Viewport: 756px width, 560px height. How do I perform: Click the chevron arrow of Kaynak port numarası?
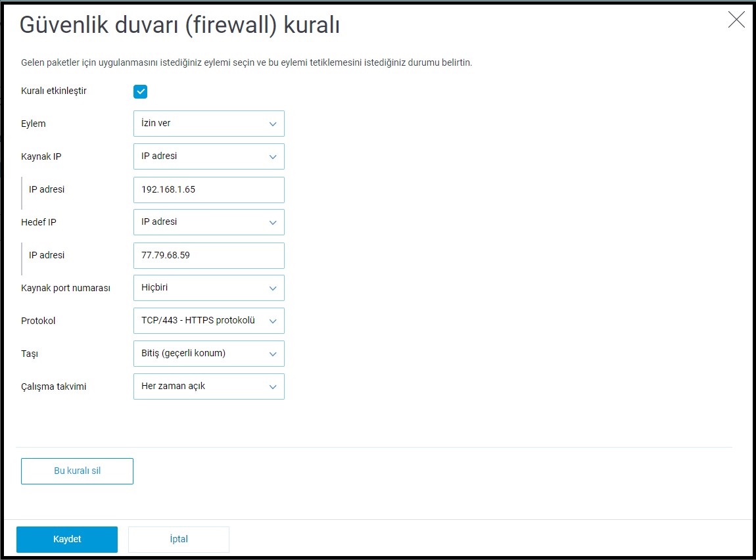tap(273, 288)
